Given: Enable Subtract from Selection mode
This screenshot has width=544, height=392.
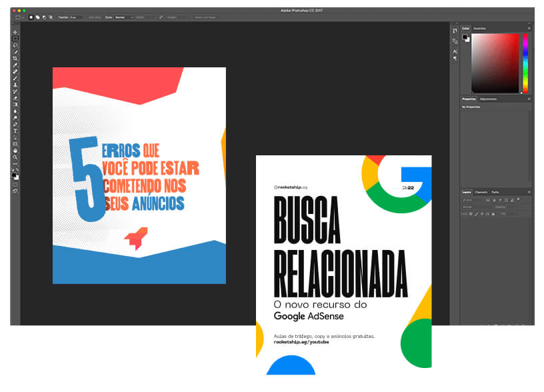Looking at the screenshot, I should click(44, 17).
